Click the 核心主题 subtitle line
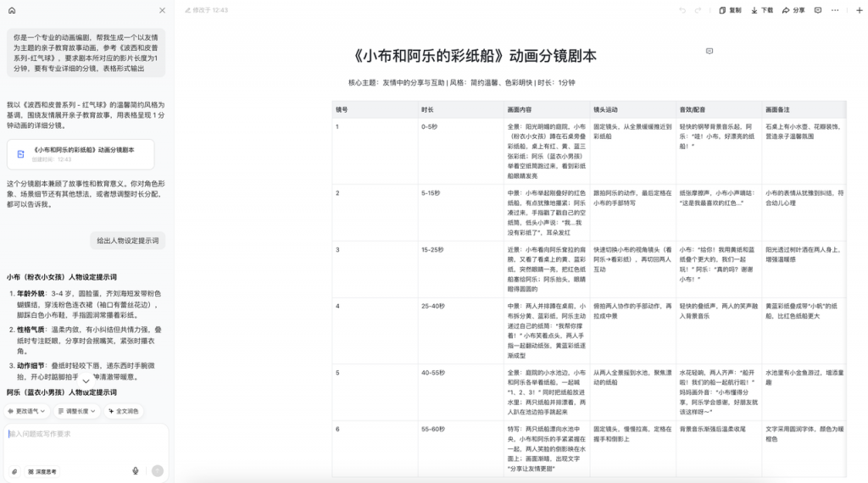Screen dimensions: 868x483 (x=462, y=82)
